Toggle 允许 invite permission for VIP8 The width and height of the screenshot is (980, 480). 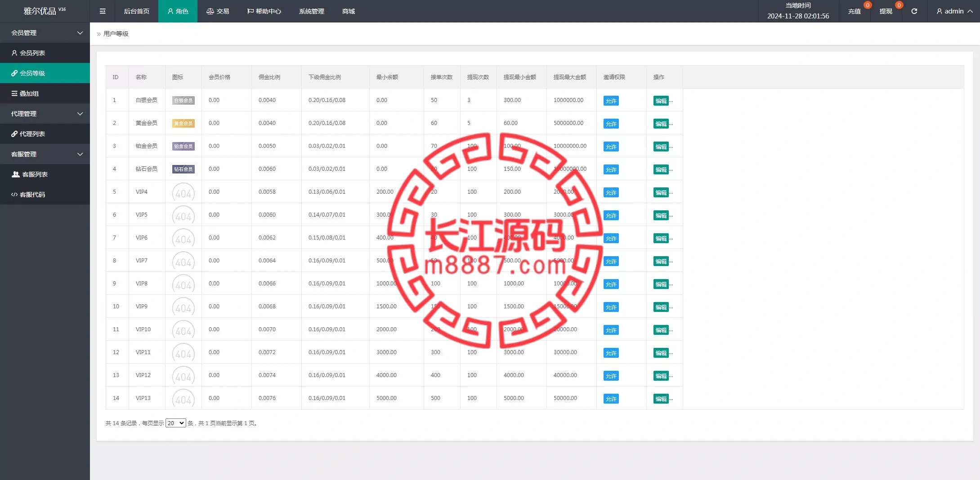(x=611, y=284)
